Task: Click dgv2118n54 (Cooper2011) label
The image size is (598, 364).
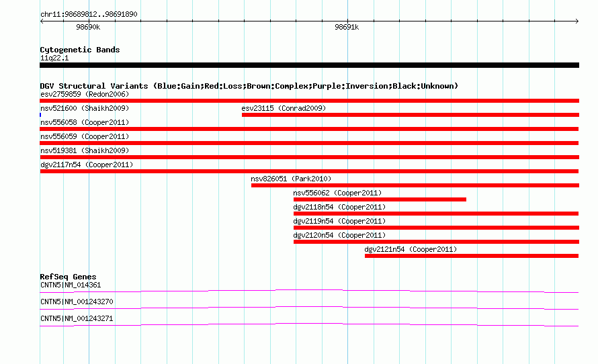Action: click(x=339, y=207)
